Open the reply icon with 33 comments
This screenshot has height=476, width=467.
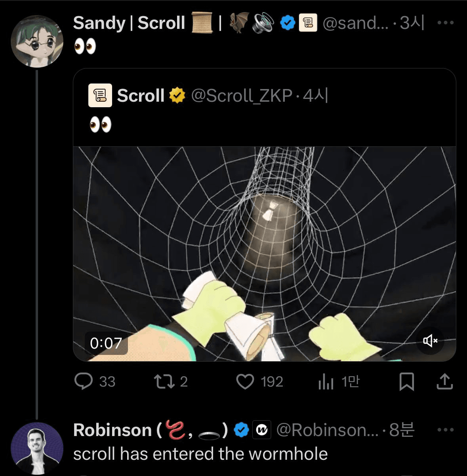(x=84, y=381)
